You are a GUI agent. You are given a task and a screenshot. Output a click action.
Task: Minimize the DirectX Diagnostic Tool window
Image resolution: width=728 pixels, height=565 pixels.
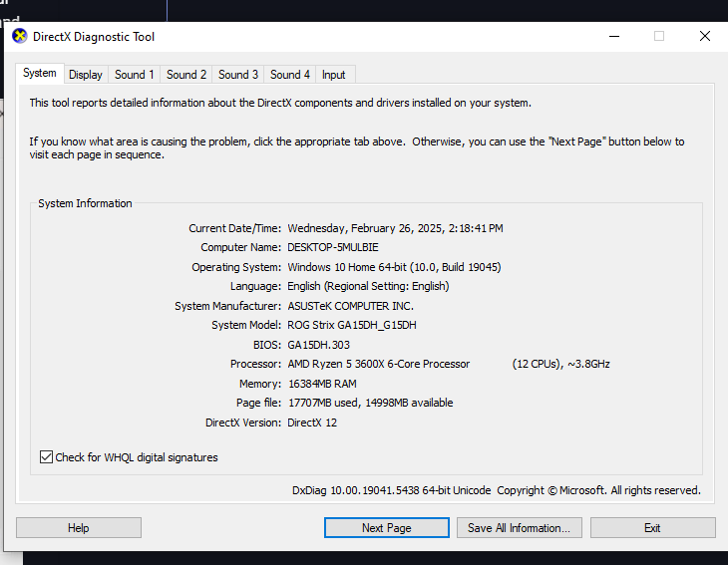614,36
